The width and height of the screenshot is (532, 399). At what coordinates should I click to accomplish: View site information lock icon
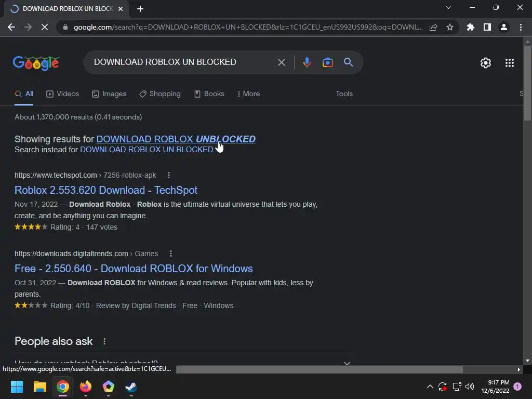pos(65,27)
